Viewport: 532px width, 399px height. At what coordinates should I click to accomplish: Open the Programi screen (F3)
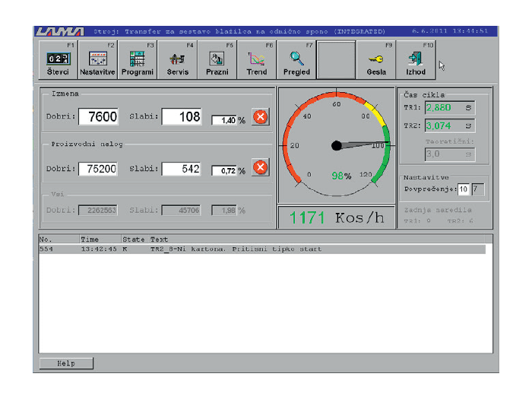[138, 60]
